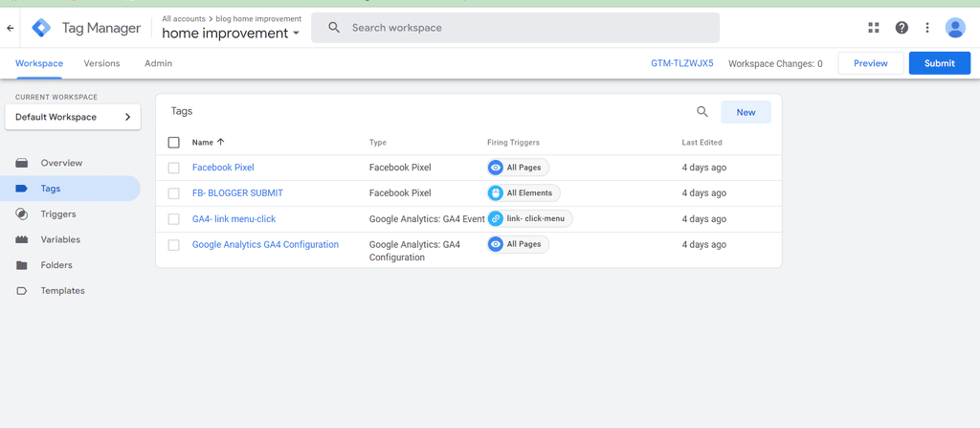This screenshot has height=428, width=980.
Task: Click the Last Edited column header
Action: click(702, 143)
